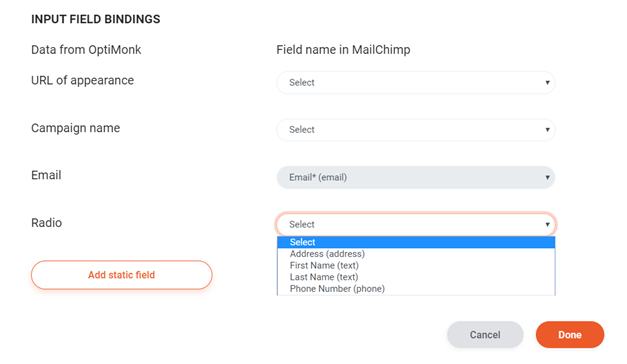Image resolution: width=627 pixels, height=364 pixels.
Task: Open the URL of appearance field dropdown
Action: click(415, 82)
